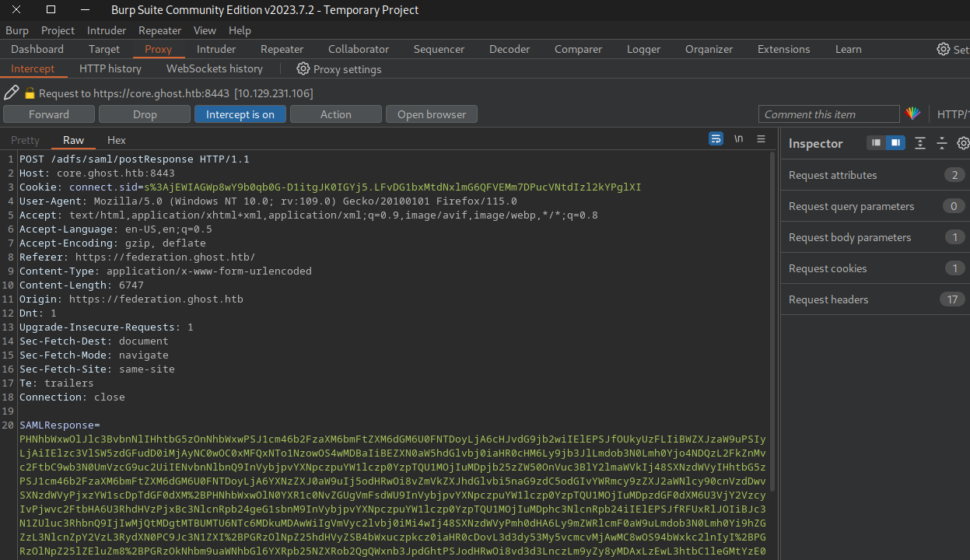Click the padlock icon next to the request URL

(x=30, y=93)
